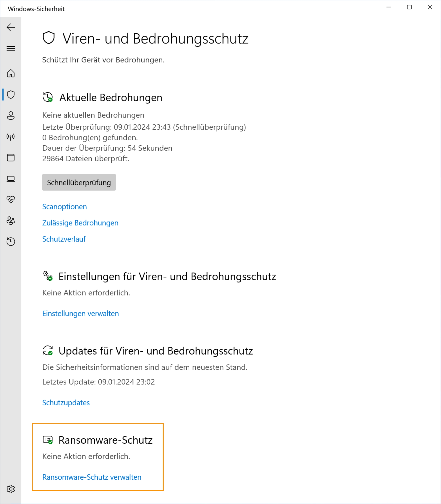The width and height of the screenshot is (441, 504).
Task: Open the Startseite home icon in sidebar
Action: click(11, 74)
